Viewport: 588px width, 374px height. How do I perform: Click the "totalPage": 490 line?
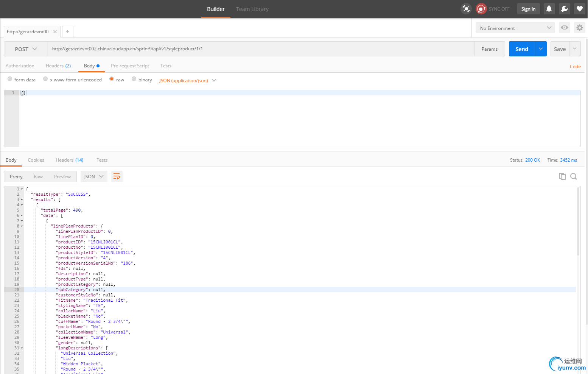(62, 210)
